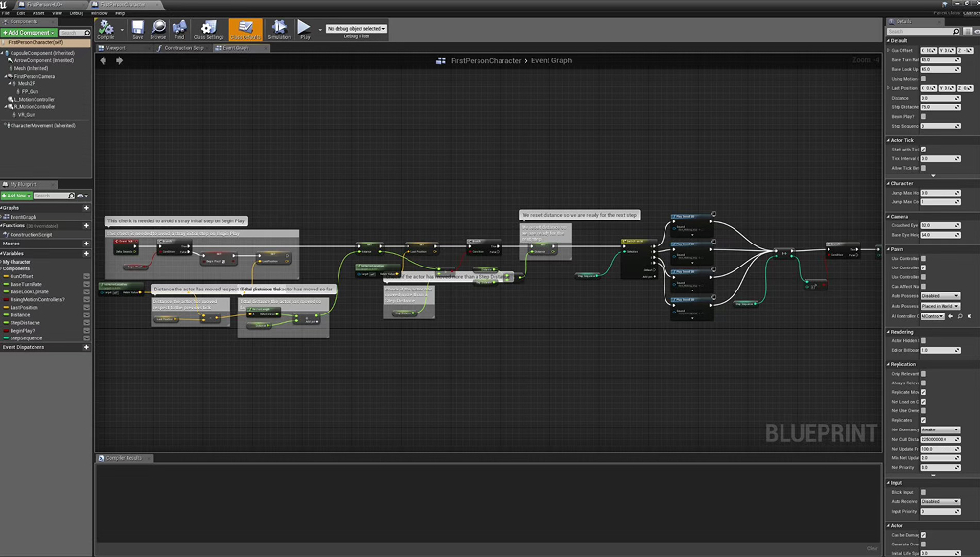
Task: Click the Step Distance value field showing 75.0
Action: (940, 107)
